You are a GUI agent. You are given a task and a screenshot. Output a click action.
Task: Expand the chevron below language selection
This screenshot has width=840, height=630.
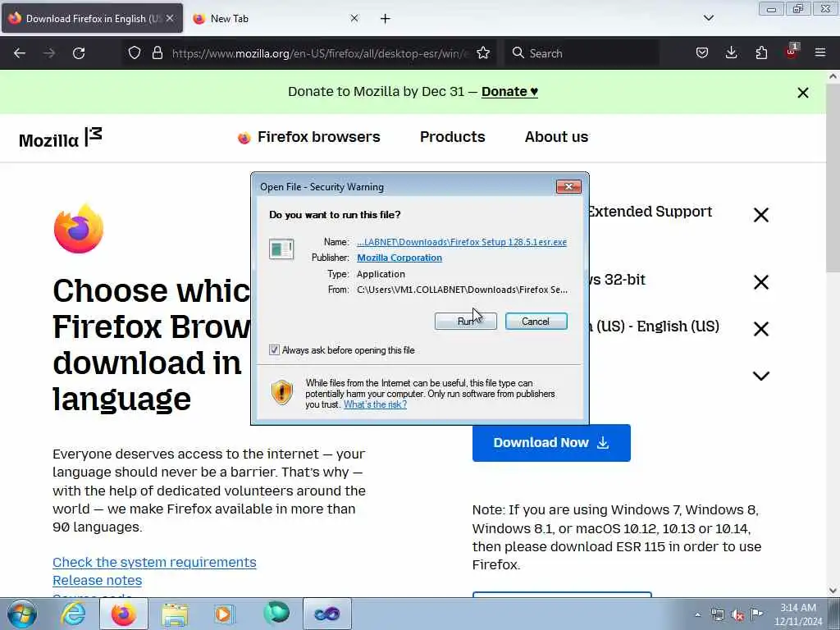coord(760,376)
